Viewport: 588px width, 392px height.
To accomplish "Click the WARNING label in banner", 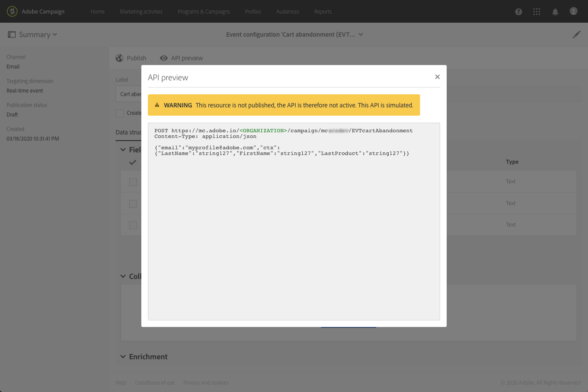I will coord(178,105).
